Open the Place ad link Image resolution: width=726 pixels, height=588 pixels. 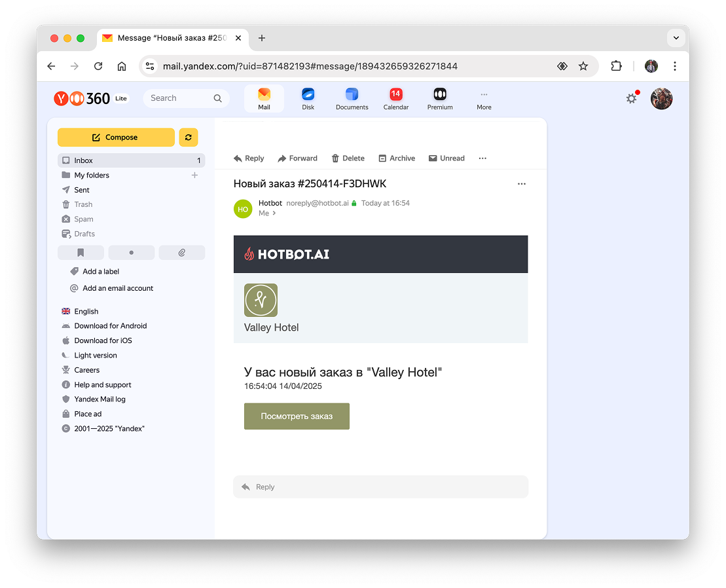[x=88, y=414]
